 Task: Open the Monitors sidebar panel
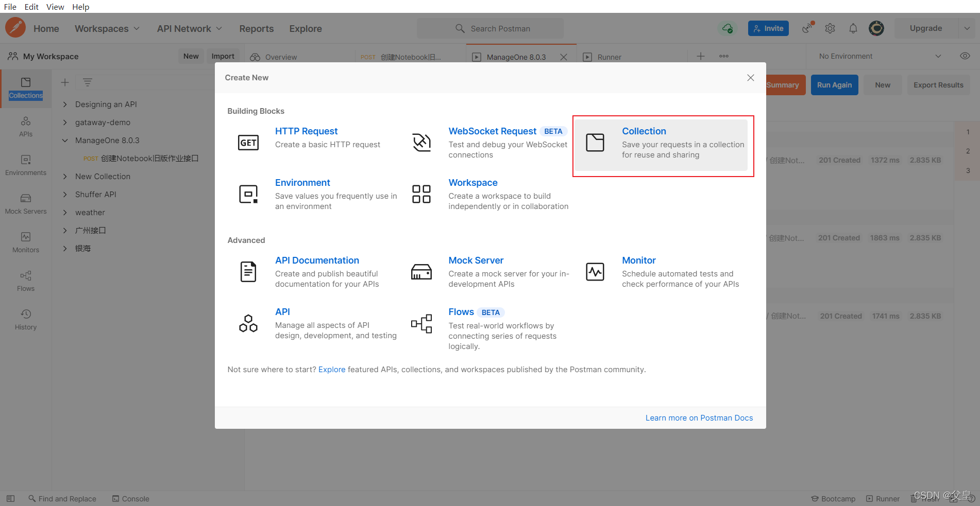point(26,243)
